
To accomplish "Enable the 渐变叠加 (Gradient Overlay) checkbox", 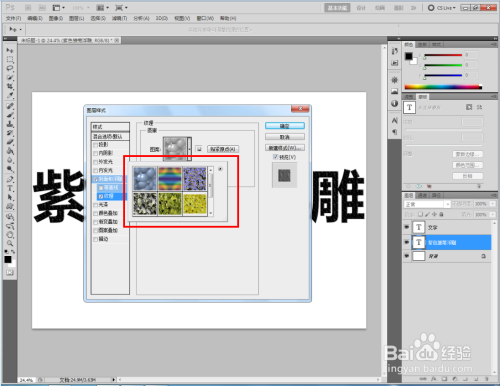I will (x=95, y=222).
